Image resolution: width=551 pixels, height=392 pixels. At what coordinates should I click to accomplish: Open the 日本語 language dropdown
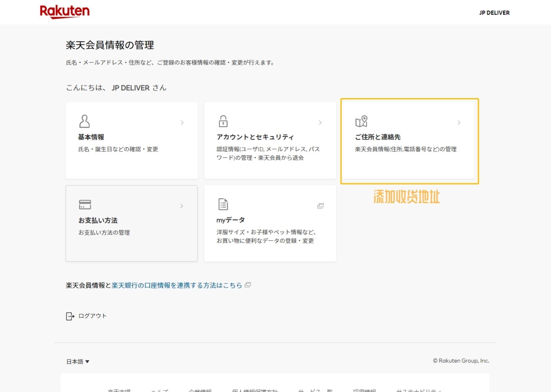(x=78, y=361)
